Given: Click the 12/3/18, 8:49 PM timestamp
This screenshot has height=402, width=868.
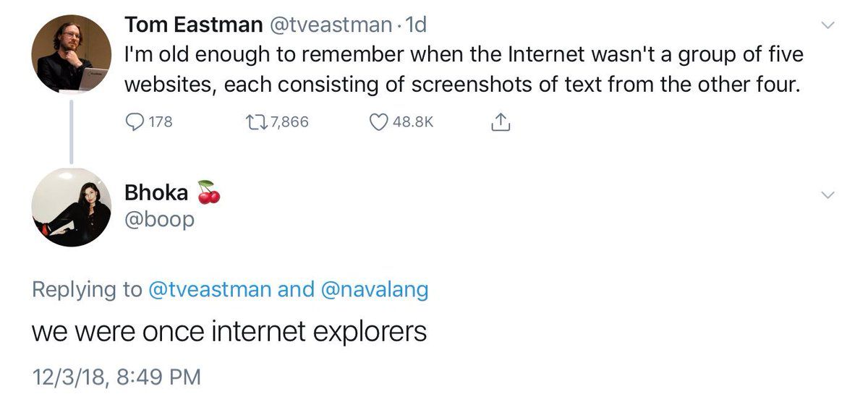Looking at the screenshot, I should pyautogui.click(x=116, y=377).
